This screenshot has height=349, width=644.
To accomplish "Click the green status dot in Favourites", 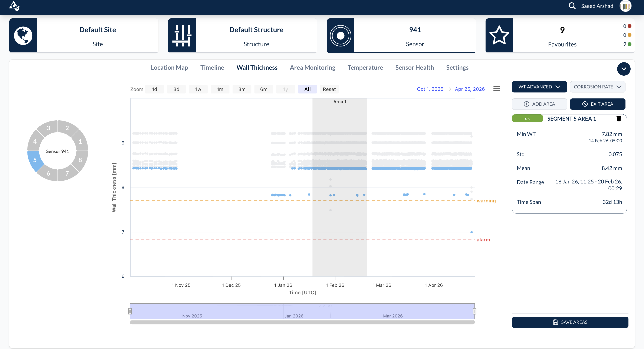I will click(630, 44).
